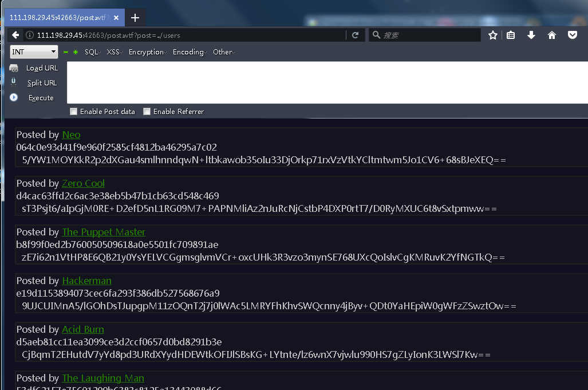588x390 pixels.
Task: Expand the SQL menu
Action: (x=93, y=52)
